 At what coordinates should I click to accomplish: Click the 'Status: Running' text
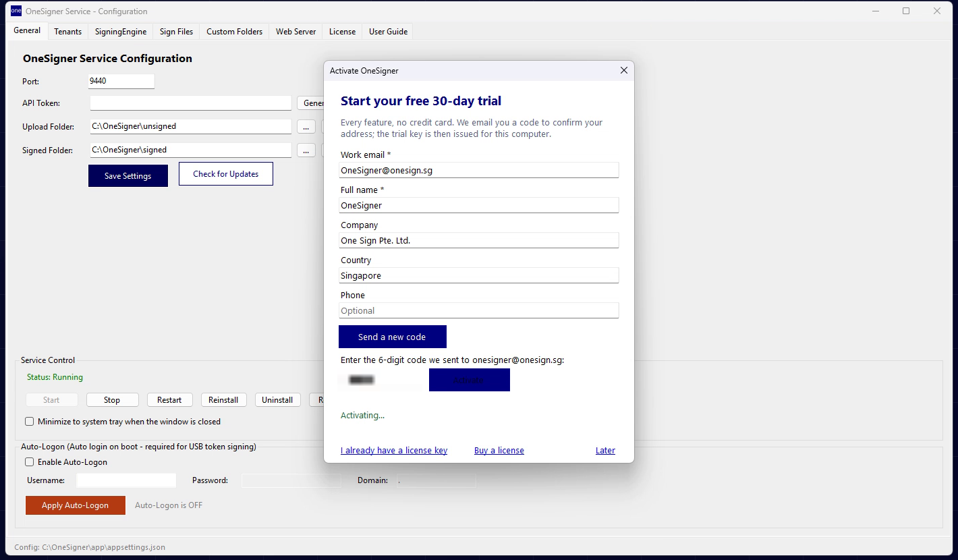[55, 377]
